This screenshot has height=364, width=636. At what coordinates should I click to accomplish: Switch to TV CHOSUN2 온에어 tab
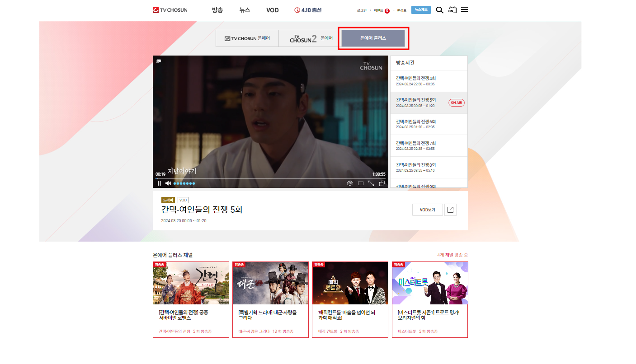click(x=310, y=38)
